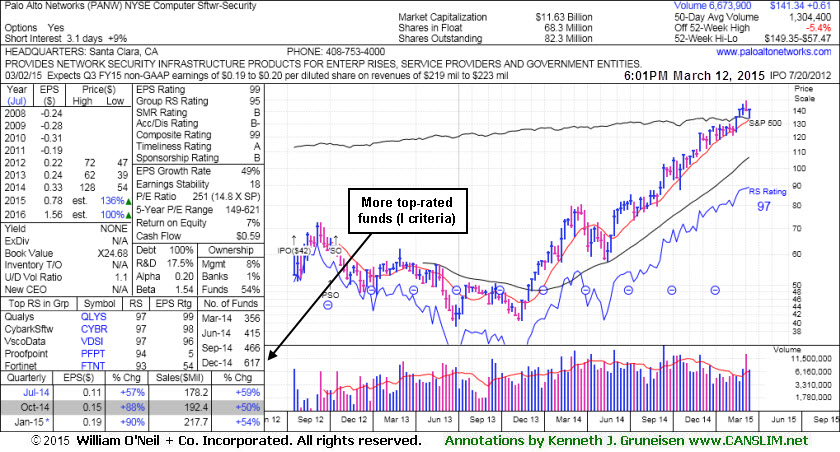Click the 11,500,000 volume scale label
Image resolution: width=840 pixels, height=452 pixels.
[x=812, y=358]
